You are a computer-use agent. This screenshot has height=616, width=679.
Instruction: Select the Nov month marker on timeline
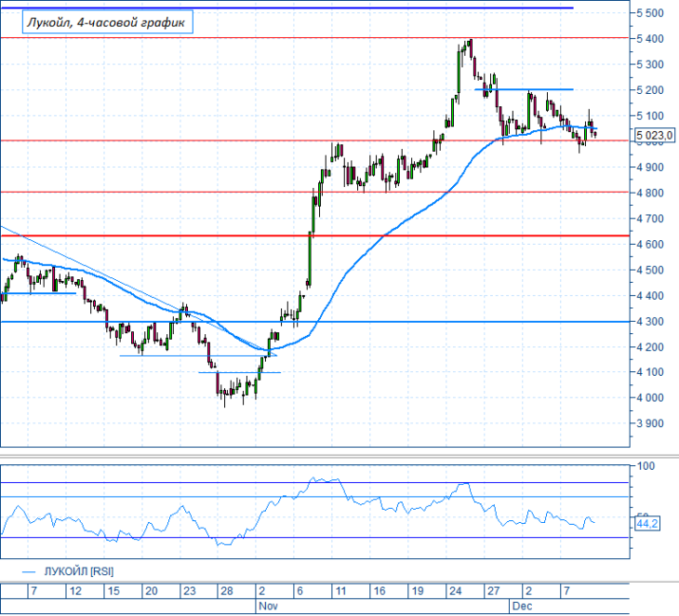coord(268,606)
